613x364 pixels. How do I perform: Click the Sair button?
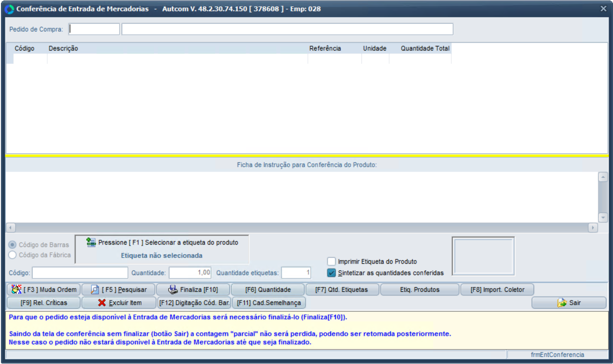[569, 303]
